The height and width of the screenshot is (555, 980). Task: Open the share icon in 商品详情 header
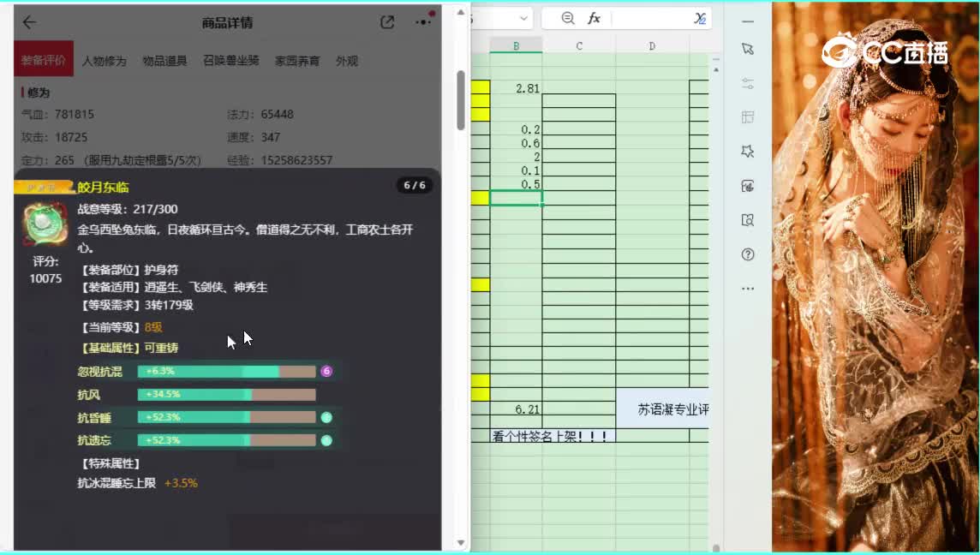point(387,22)
